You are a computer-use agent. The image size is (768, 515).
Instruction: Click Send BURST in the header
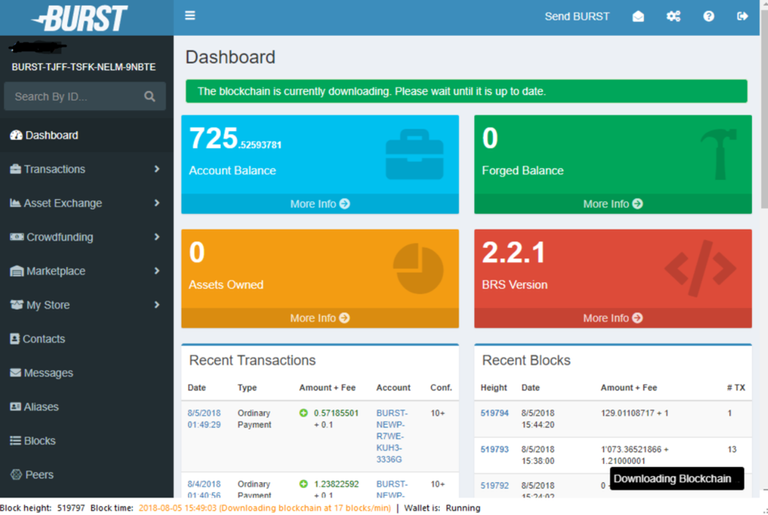coord(576,16)
